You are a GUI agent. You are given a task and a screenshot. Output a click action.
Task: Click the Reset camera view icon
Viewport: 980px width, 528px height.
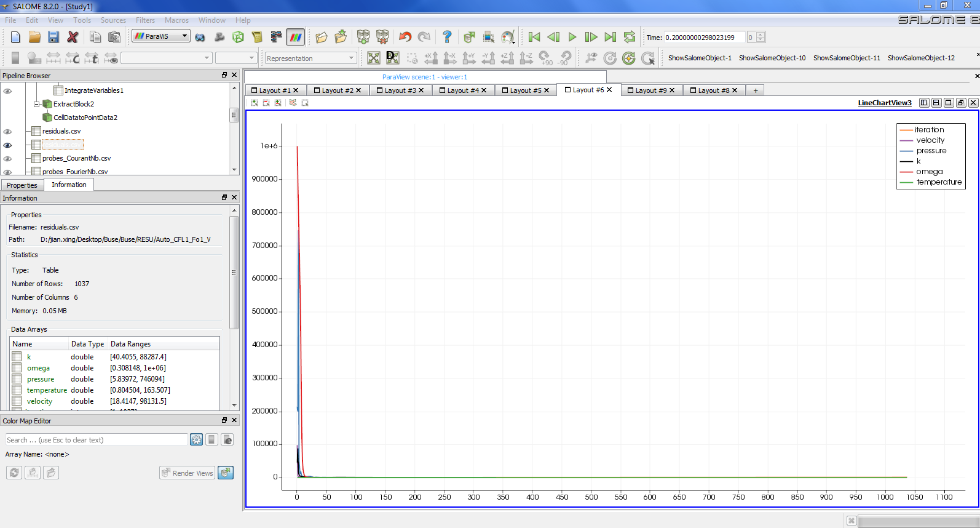pos(373,58)
